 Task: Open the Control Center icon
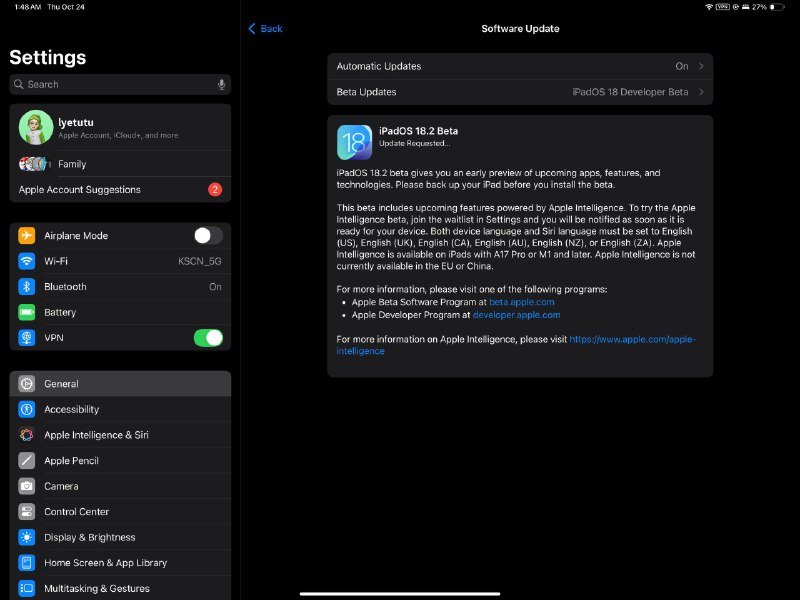tap(26, 512)
